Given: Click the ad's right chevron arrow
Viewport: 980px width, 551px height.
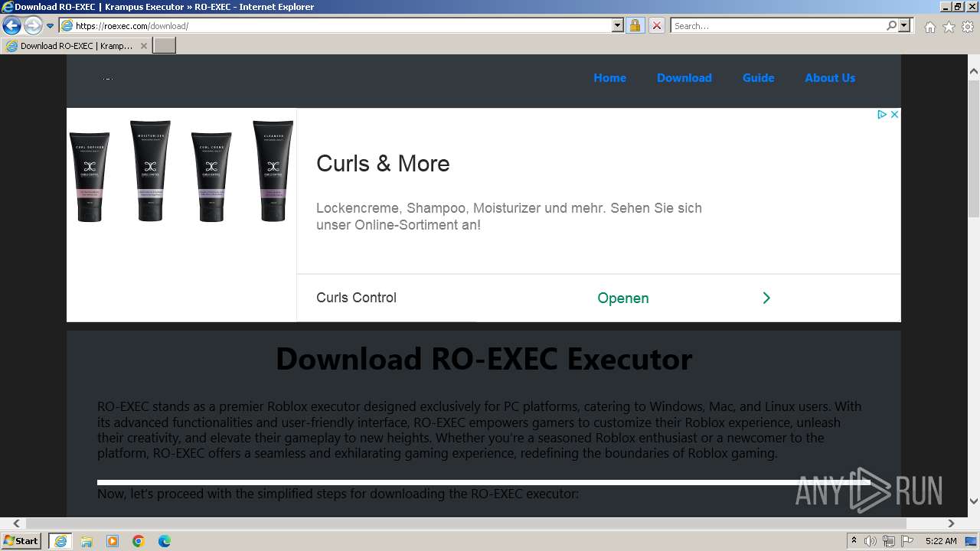Looking at the screenshot, I should click(766, 298).
